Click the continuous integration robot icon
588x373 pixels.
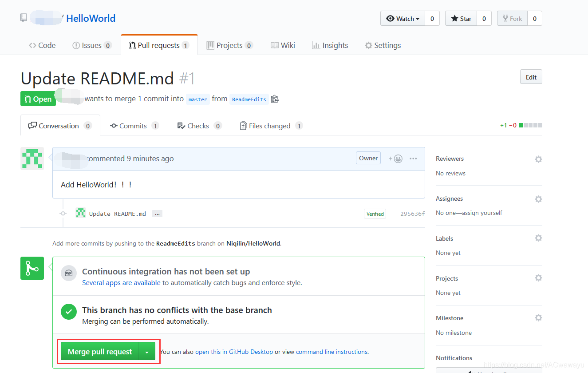point(69,273)
